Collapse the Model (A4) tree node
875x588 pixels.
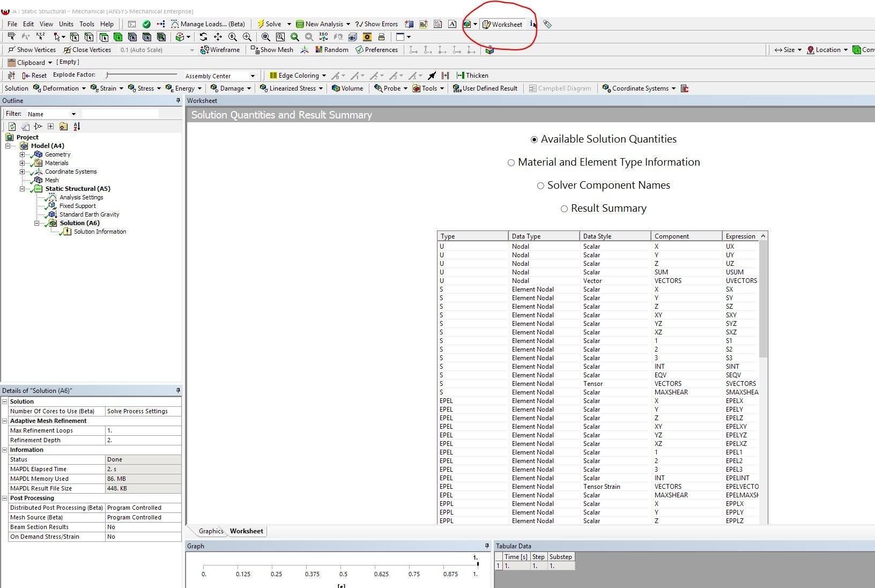(8, 146)
